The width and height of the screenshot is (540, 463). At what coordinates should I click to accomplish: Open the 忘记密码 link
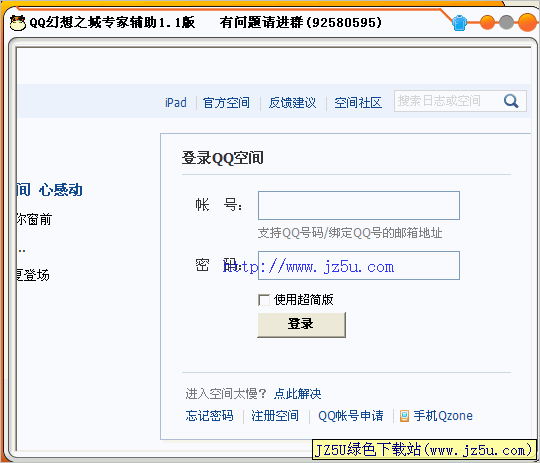tap(209, 416)
